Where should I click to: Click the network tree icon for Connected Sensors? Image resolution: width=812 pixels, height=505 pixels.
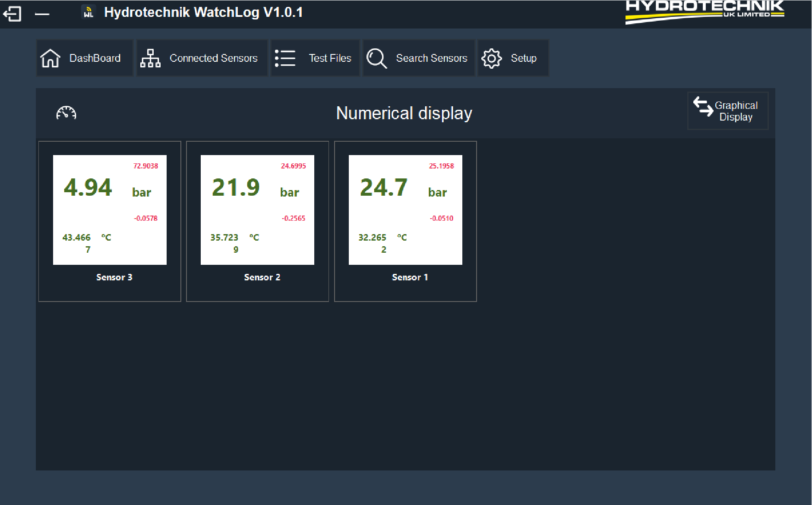pos(150,58)
